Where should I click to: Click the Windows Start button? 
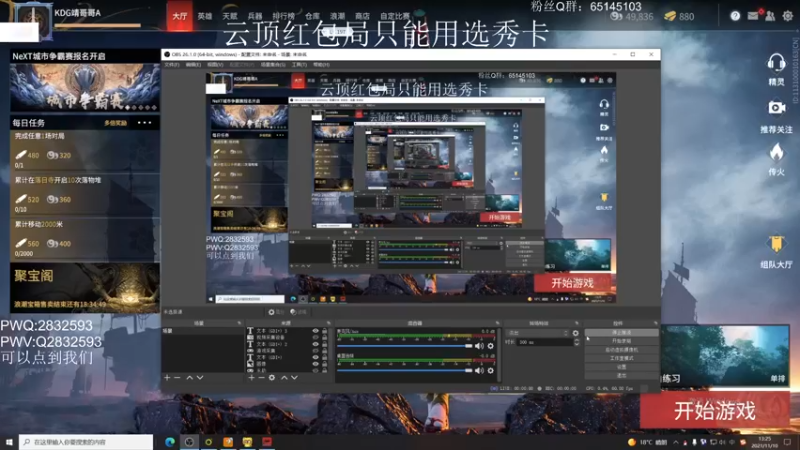9,442
